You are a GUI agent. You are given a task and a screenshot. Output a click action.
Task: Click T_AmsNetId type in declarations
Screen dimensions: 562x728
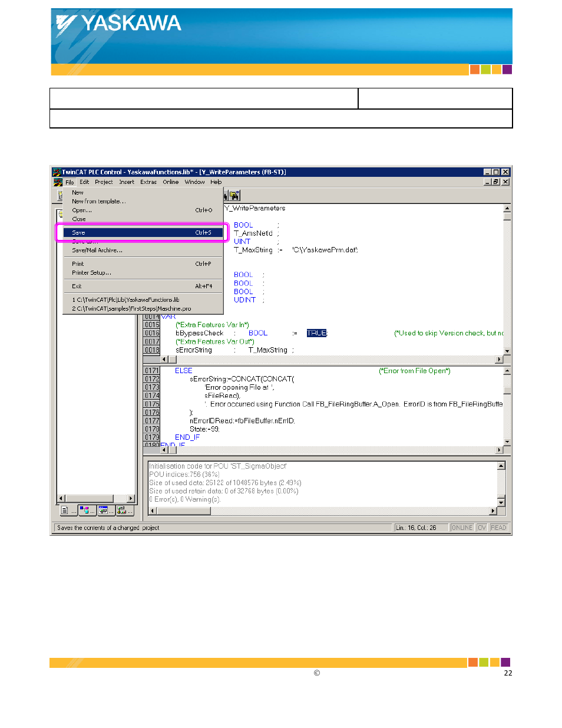pos(253,233)
